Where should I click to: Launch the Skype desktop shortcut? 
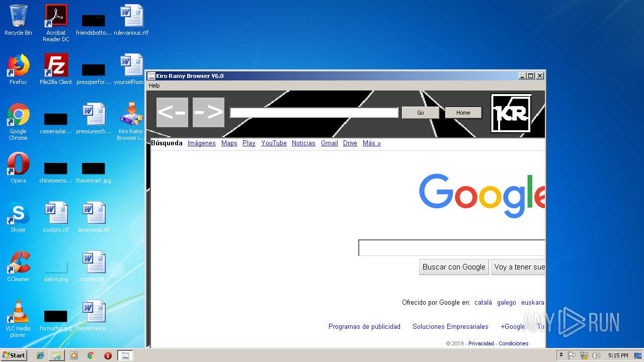tap(18, 218)
